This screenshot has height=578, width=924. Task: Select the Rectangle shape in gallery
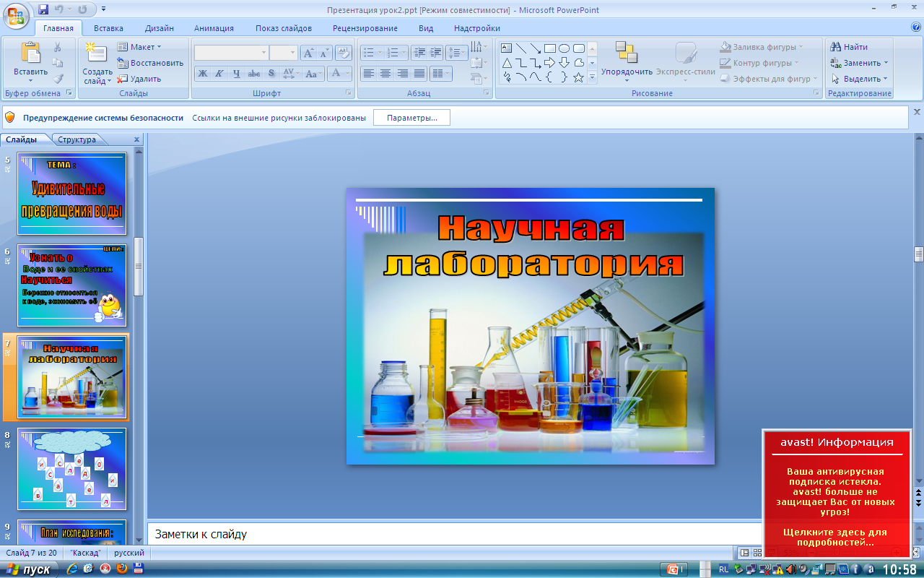click(550, 48)
